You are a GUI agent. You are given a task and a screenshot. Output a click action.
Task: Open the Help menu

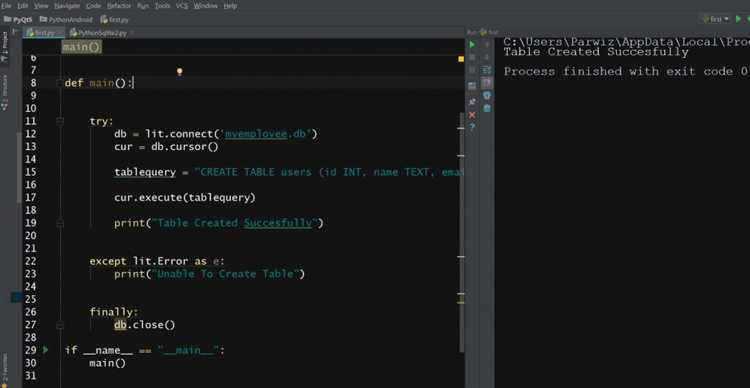pos(230,6)
